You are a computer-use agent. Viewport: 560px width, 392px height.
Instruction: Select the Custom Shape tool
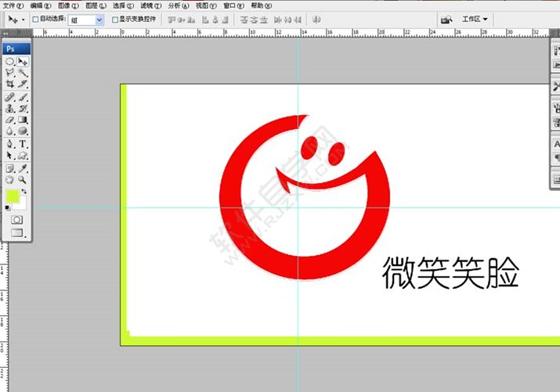click(x=23, y=156)
